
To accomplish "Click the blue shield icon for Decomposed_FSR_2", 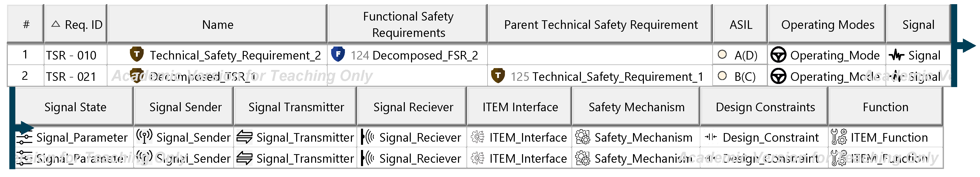I will [x=338, y=54].
